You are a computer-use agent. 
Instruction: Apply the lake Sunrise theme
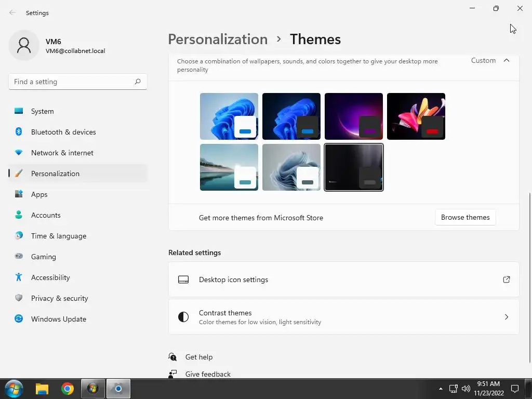(x=229, y=167)
